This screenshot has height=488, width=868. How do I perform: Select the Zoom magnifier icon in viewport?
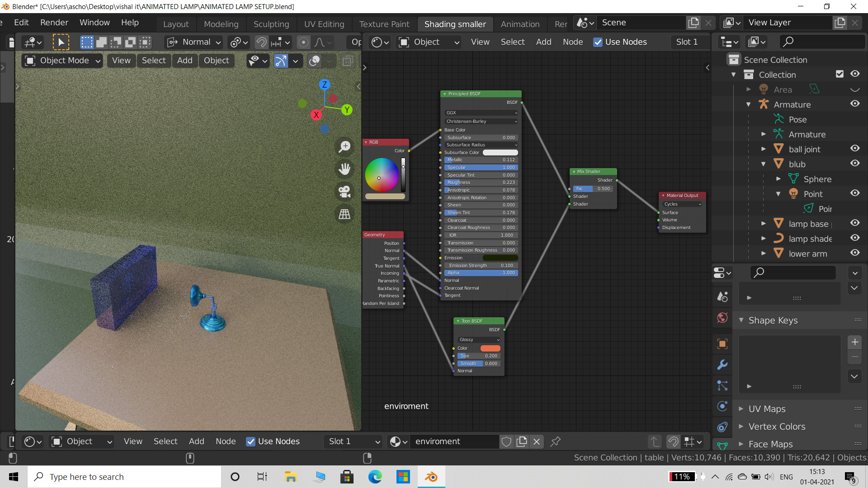344,146
